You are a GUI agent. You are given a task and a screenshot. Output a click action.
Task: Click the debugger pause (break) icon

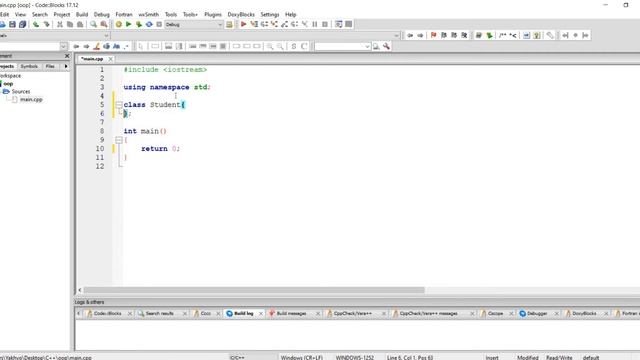pos(315,24)
